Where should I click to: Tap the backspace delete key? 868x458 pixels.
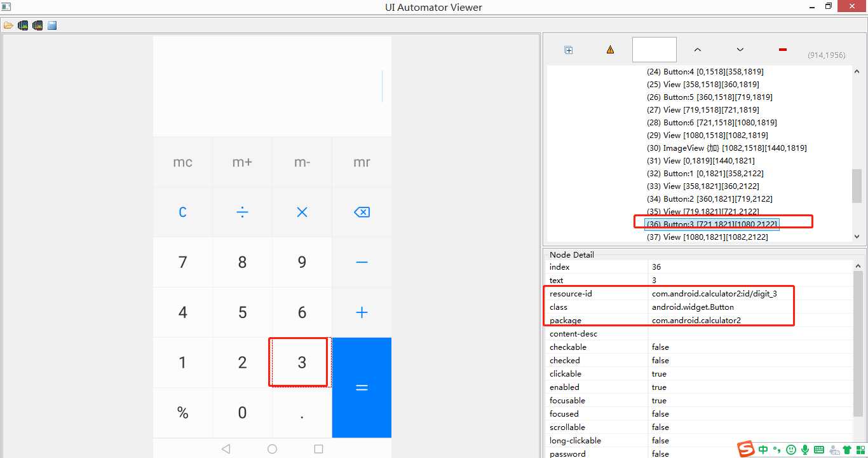click(362, 212)
